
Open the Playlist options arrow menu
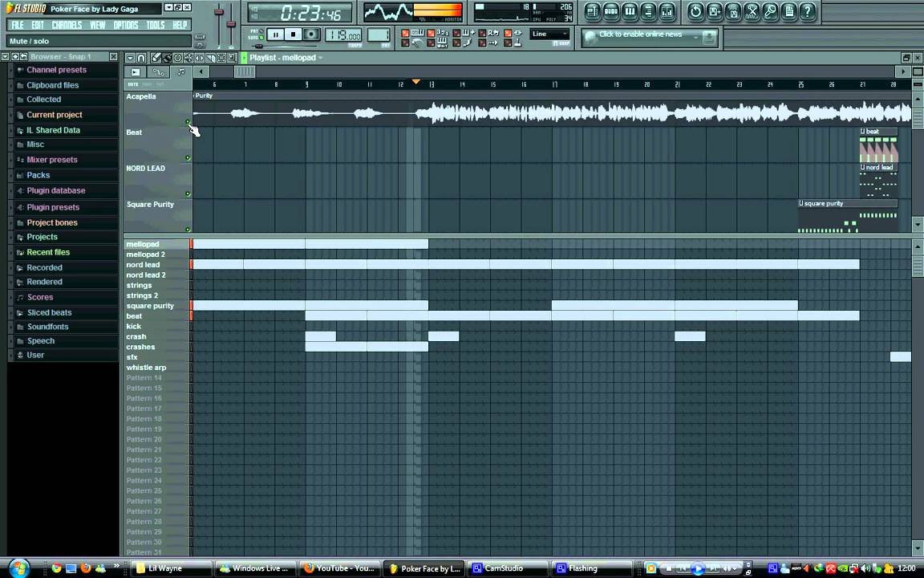click(x=130, y=58)
